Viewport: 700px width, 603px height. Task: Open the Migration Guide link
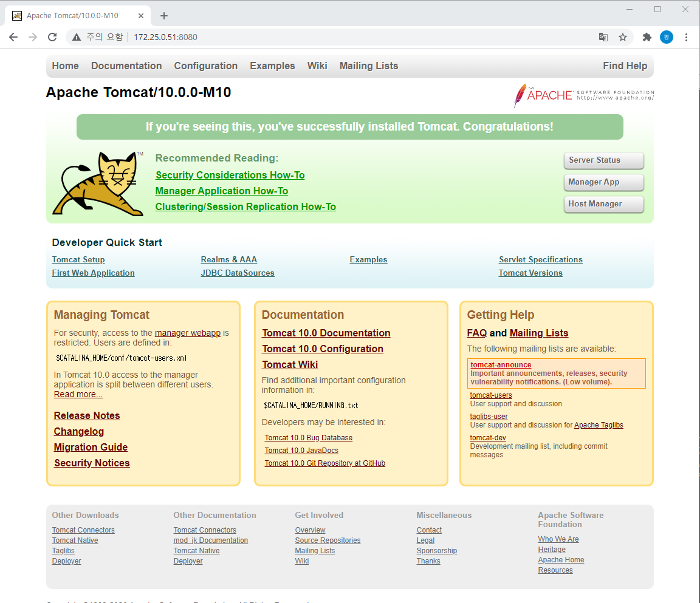[91, 448]
